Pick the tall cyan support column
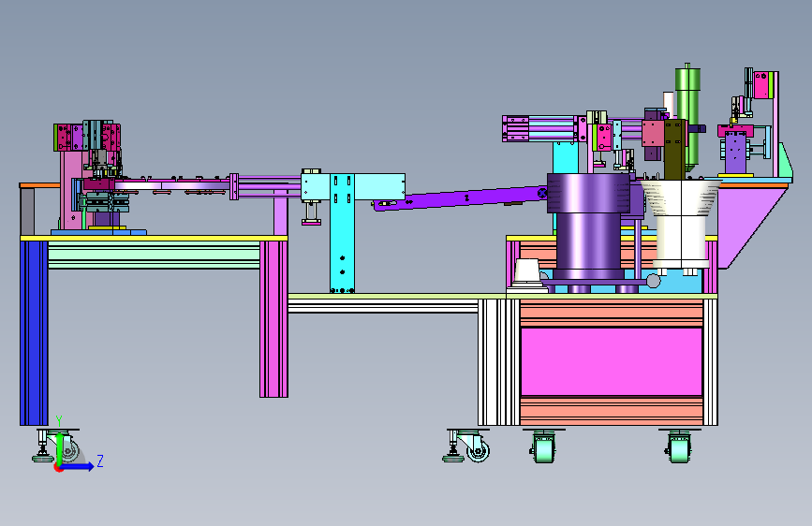This screenshot has height=526, width=812. point(342,233)
